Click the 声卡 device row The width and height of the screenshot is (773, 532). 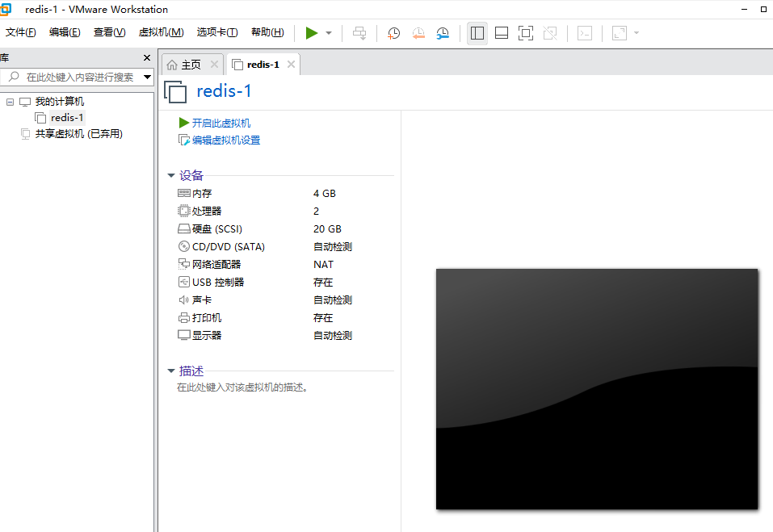pyautogui.click(x=285, y=300)
